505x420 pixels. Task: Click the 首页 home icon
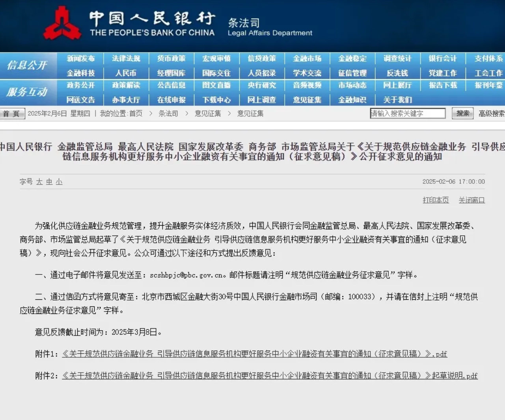pos(12,113)
